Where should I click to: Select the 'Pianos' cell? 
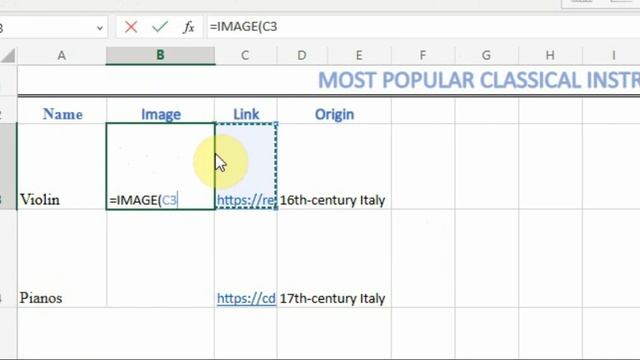[62, 259]
